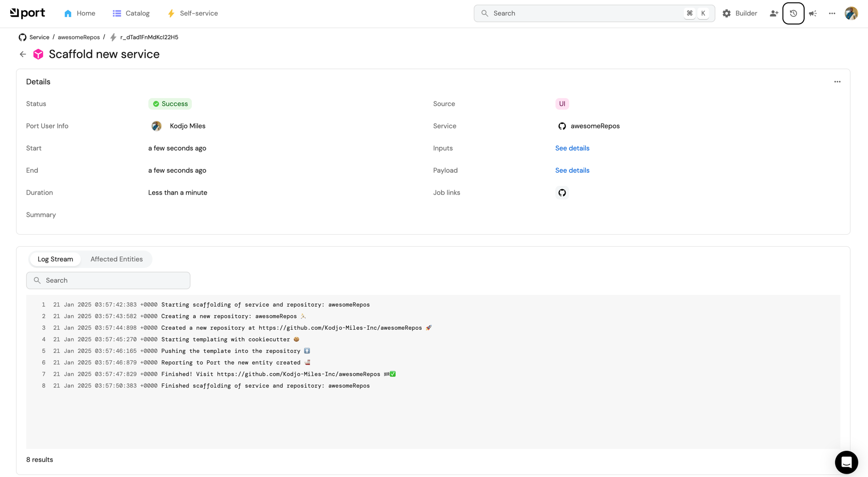Open the GitHub job link icon

562,193
